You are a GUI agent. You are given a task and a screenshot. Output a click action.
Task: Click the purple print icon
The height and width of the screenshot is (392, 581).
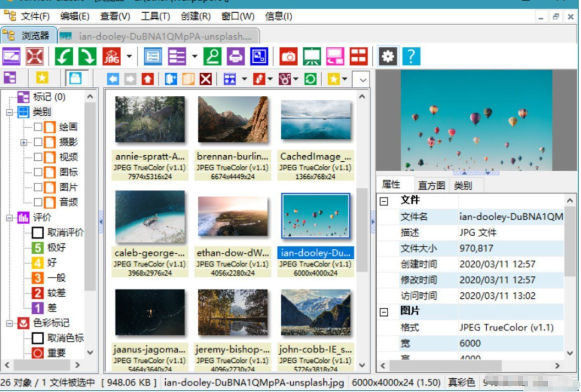coord(236,56)
